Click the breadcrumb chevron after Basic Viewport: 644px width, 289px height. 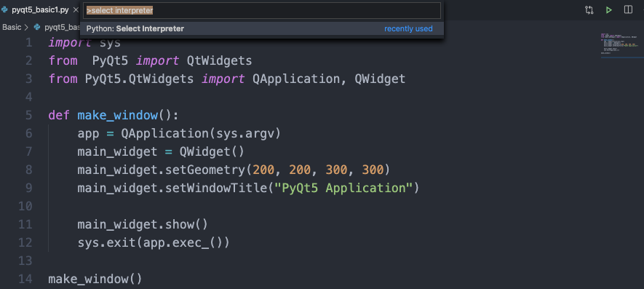click(27, 28)
